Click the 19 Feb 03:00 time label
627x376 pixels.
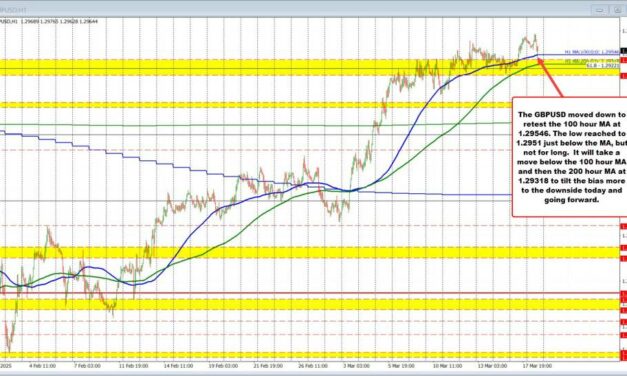point(224,366)
